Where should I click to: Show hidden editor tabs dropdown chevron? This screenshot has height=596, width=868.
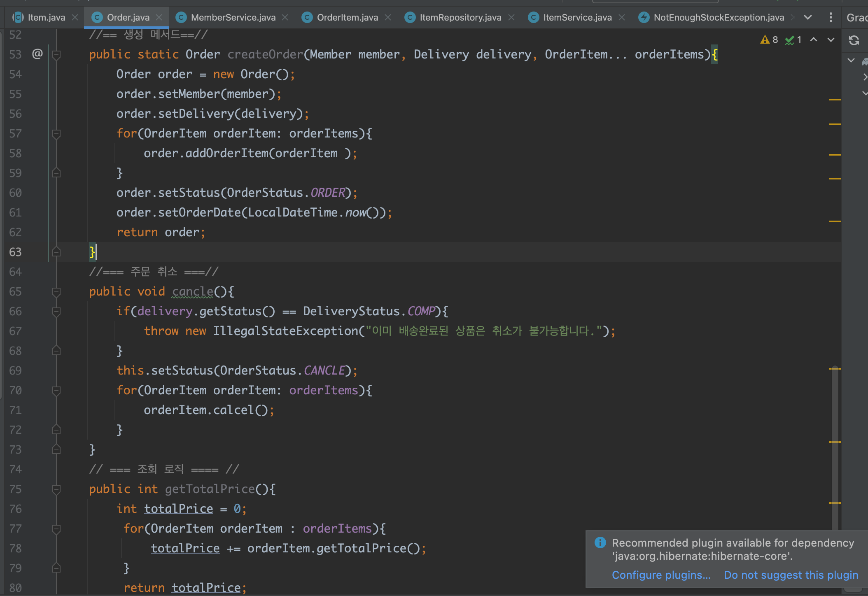[x=808, y=17]
